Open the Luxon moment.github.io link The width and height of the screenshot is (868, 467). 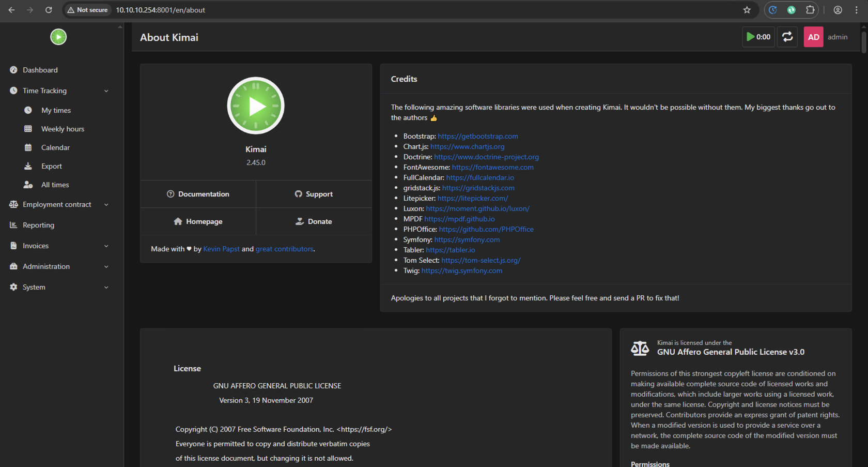478,208
